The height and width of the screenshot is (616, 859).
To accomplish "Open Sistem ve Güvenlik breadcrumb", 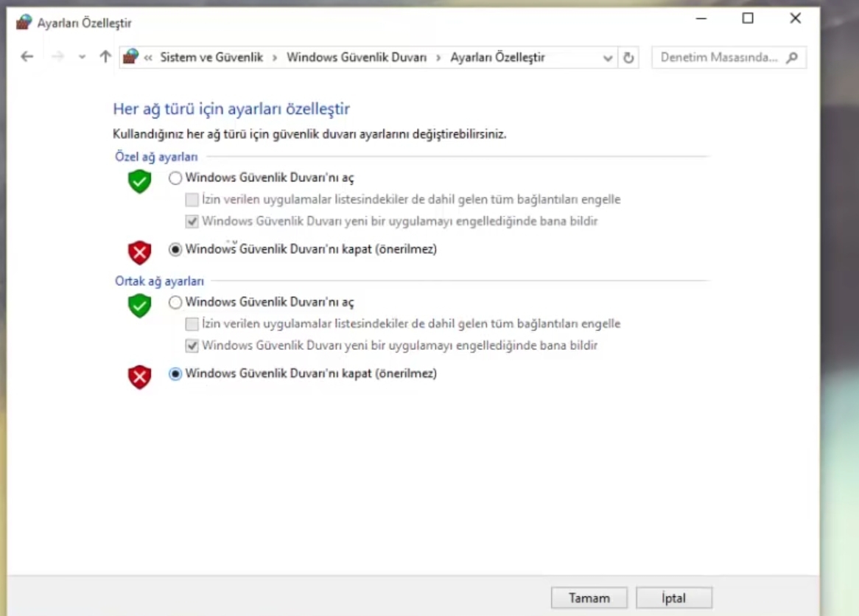I will tap(211, 57).
